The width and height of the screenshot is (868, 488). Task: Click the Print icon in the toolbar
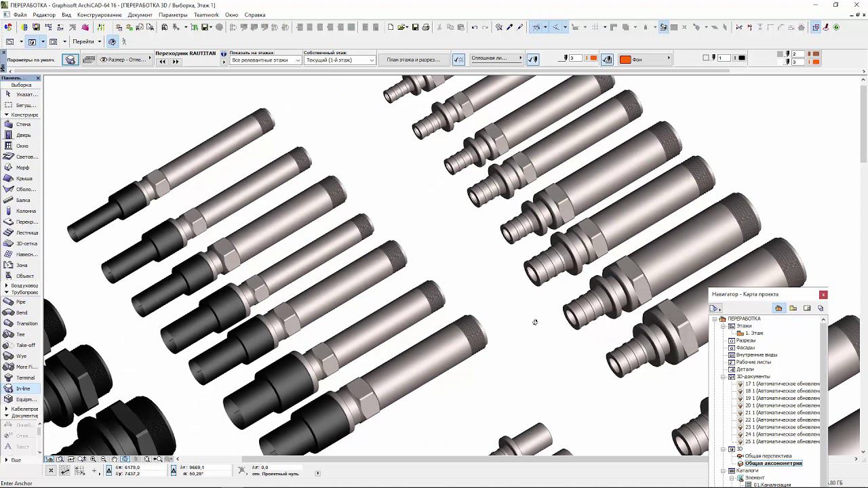click(x=426, y=27)
